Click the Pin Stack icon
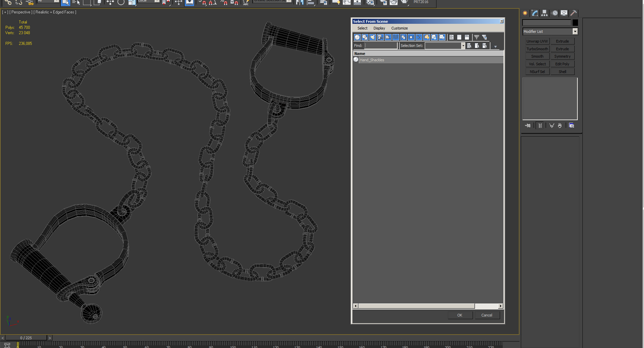This screenshot has height=348, width=644. [x=528, y=126]
